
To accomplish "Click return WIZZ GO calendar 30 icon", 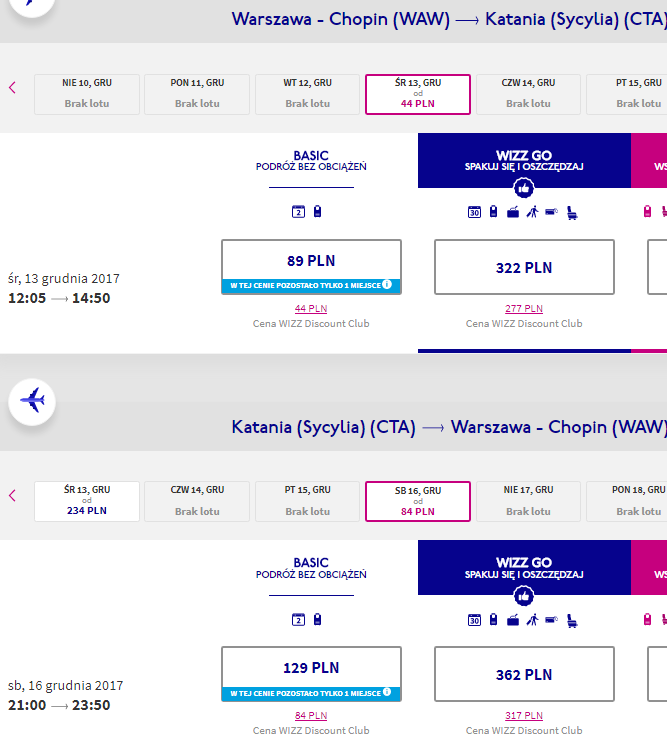I will pos(474,620).
